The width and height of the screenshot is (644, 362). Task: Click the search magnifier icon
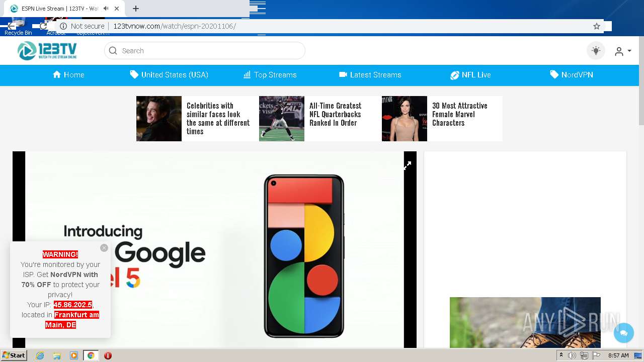pyautogui.click(x=113, y=51)
